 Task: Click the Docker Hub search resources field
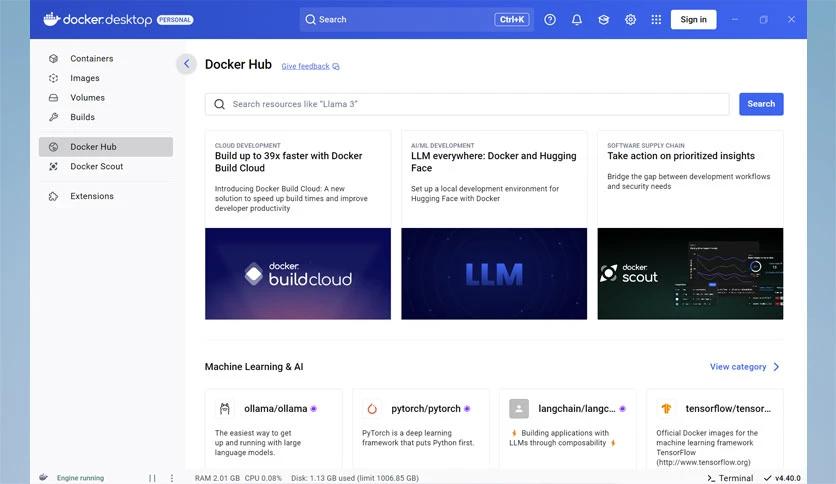pyautogui.click(x=467, y=104)
